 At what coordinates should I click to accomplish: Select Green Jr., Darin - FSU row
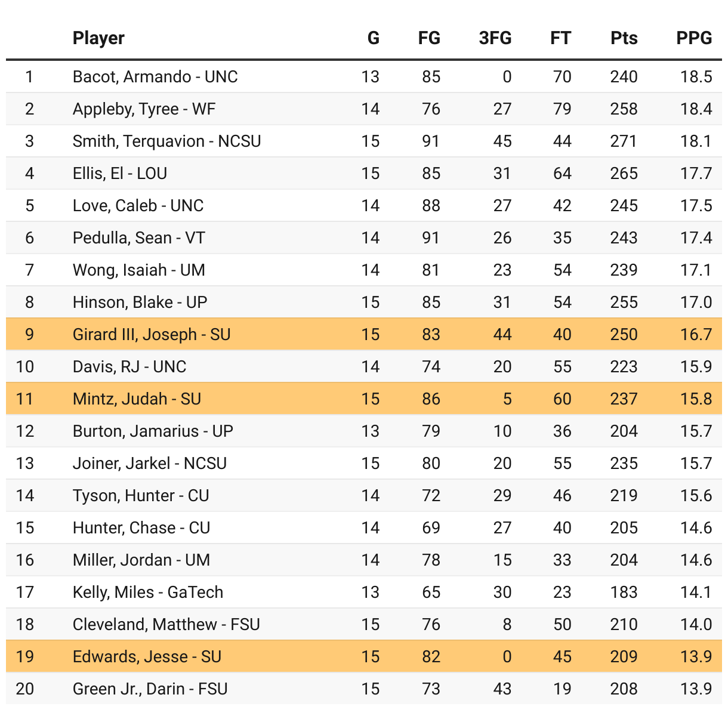coord(150,689)
